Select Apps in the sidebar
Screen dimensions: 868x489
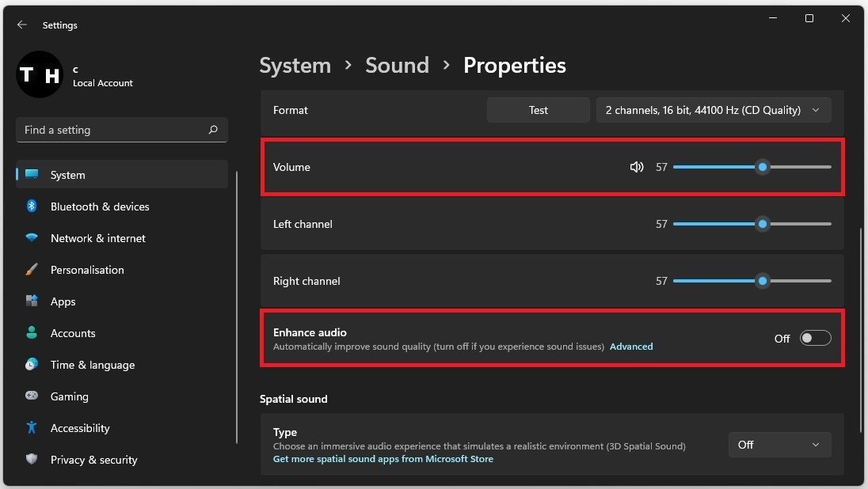point(63,301)
